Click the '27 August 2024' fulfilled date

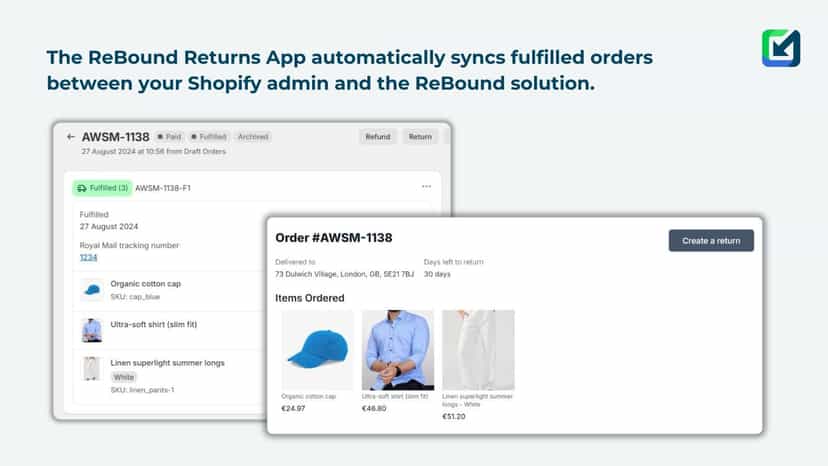pyautogui.click(x=109, y=227)
